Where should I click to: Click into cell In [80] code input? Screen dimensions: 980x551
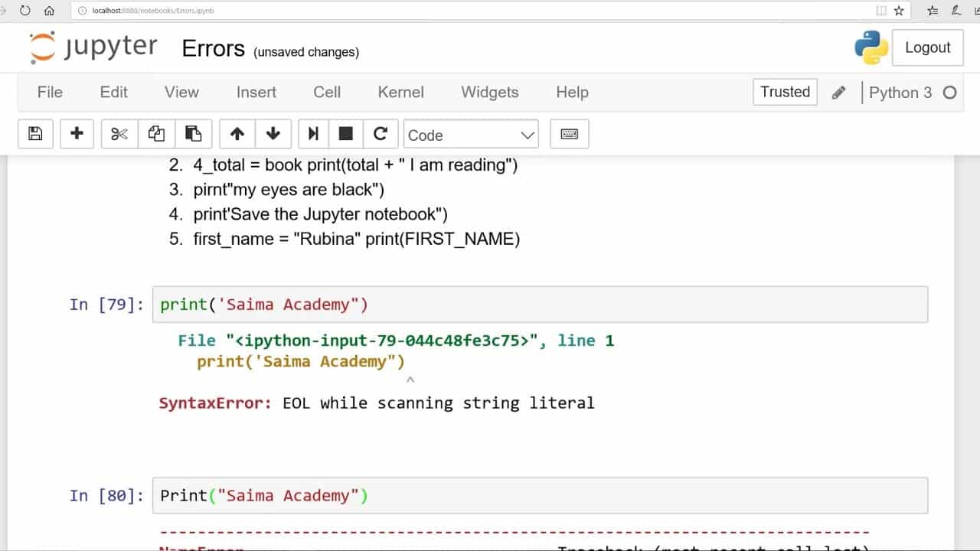pos(541,496)
